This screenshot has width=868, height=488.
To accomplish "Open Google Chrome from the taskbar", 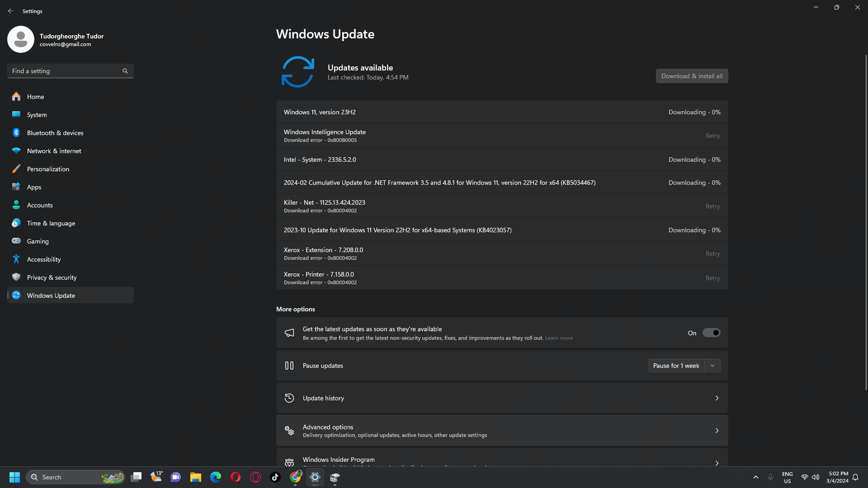I will coord(295,477).
